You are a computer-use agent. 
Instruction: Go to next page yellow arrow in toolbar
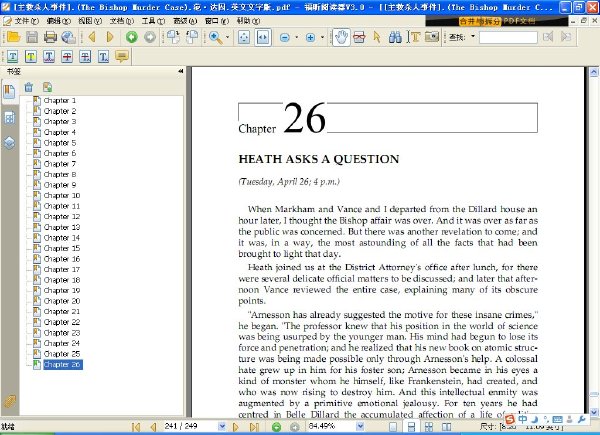(110, 37)
